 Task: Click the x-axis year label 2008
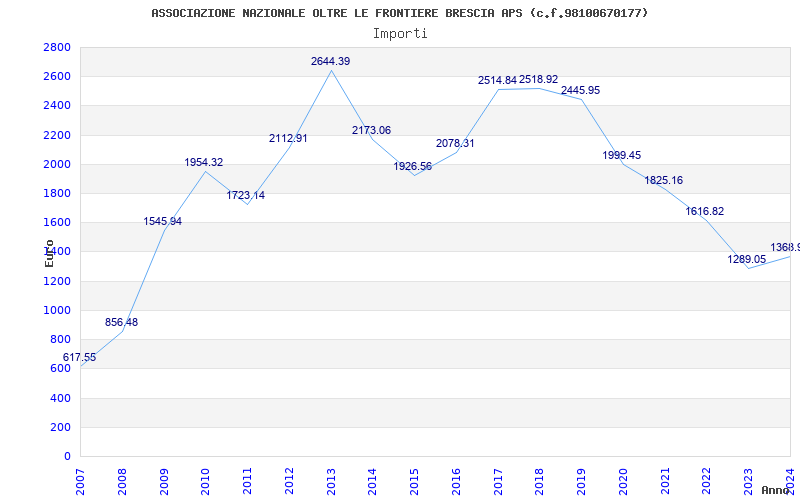(x=122, y=482)
